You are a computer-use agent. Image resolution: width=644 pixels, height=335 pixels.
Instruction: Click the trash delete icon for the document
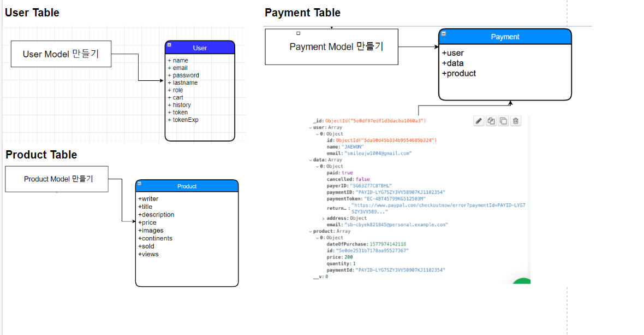pos(515,121)
